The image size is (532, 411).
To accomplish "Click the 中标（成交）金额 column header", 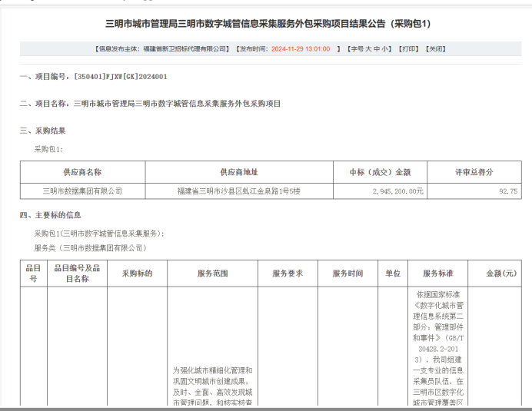I will [380, 172].
